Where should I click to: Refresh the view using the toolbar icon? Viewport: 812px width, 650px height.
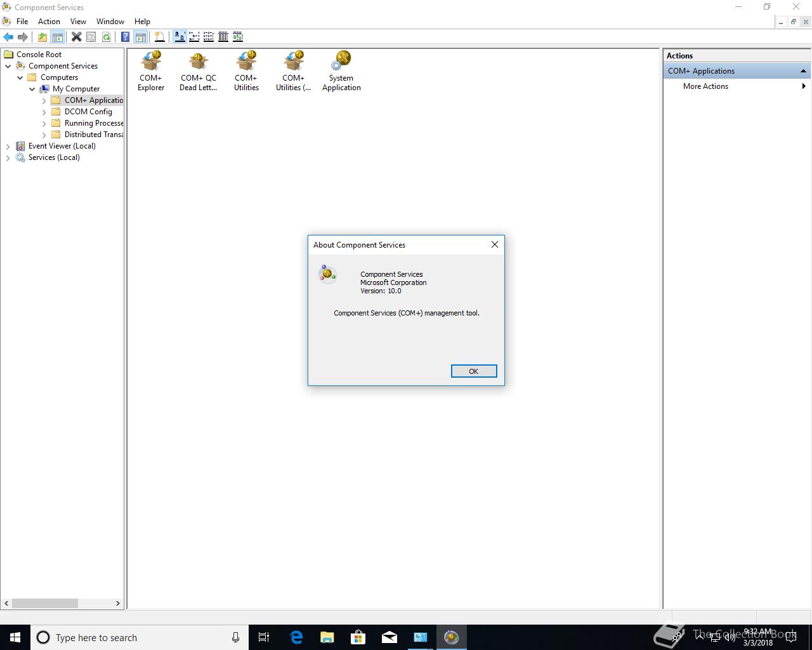106,37
